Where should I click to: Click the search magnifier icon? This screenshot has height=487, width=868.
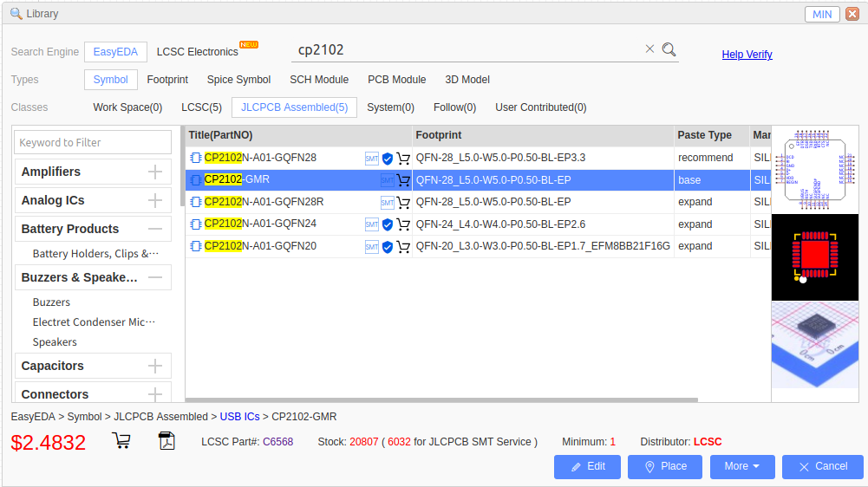[669, 49]
